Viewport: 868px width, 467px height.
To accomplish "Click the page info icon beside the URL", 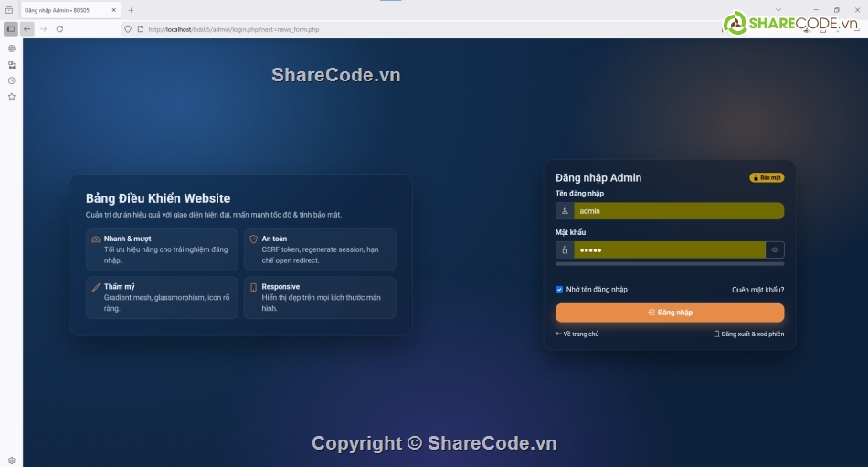I will click(141, 29).
